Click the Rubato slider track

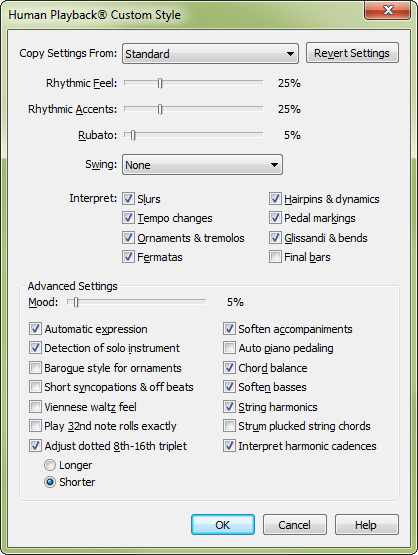point(194,135)
